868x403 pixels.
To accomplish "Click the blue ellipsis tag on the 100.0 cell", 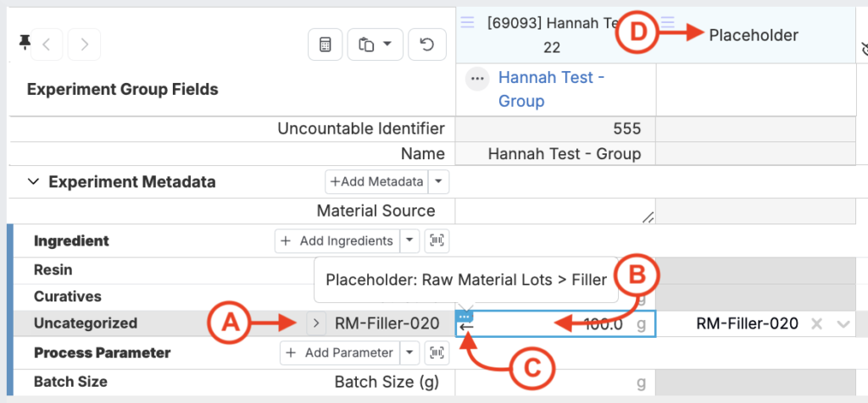I will coord(465,316).
